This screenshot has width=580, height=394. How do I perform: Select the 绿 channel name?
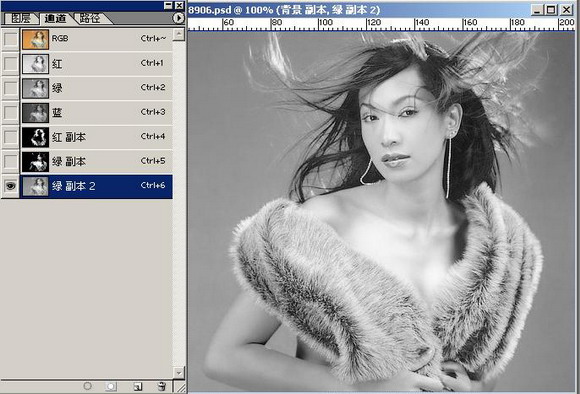(x=57, y=88)
